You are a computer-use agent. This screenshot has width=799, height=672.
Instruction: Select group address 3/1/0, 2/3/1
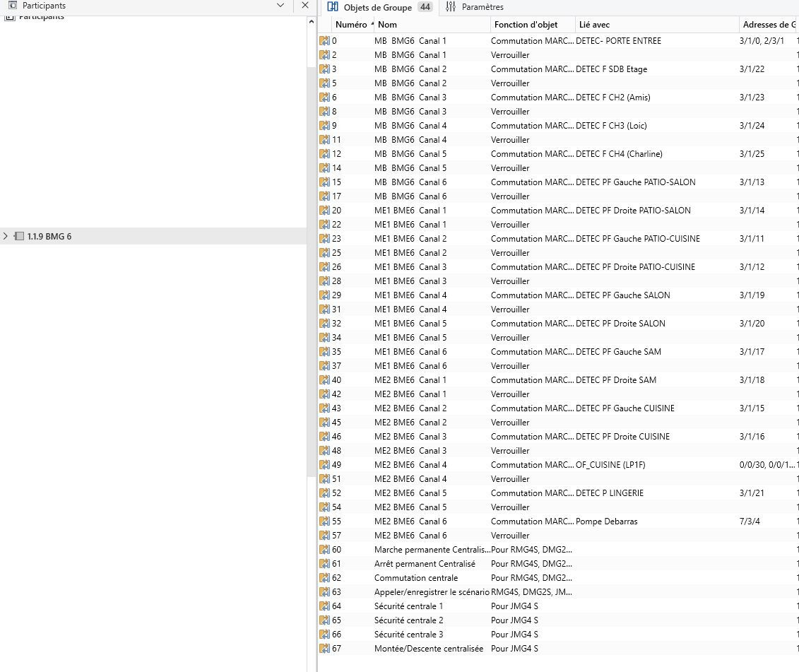(x=762, y=41)
